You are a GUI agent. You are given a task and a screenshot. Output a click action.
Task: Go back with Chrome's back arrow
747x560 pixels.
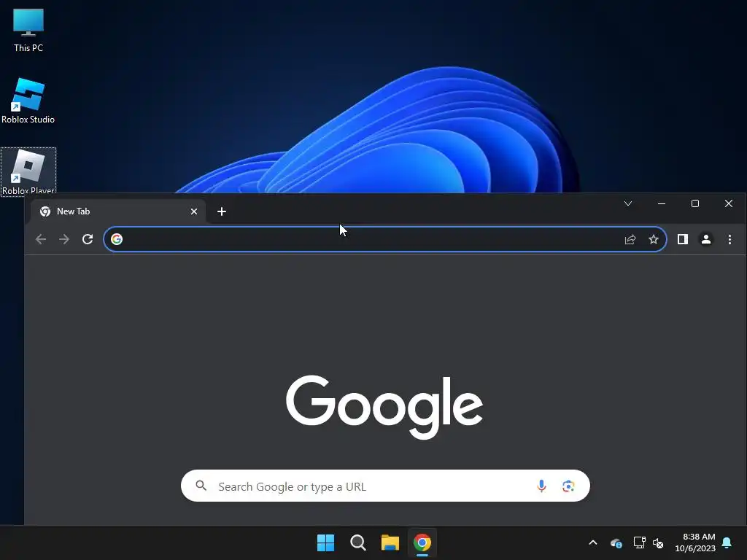pyautogui.click(x=41, y=239)
